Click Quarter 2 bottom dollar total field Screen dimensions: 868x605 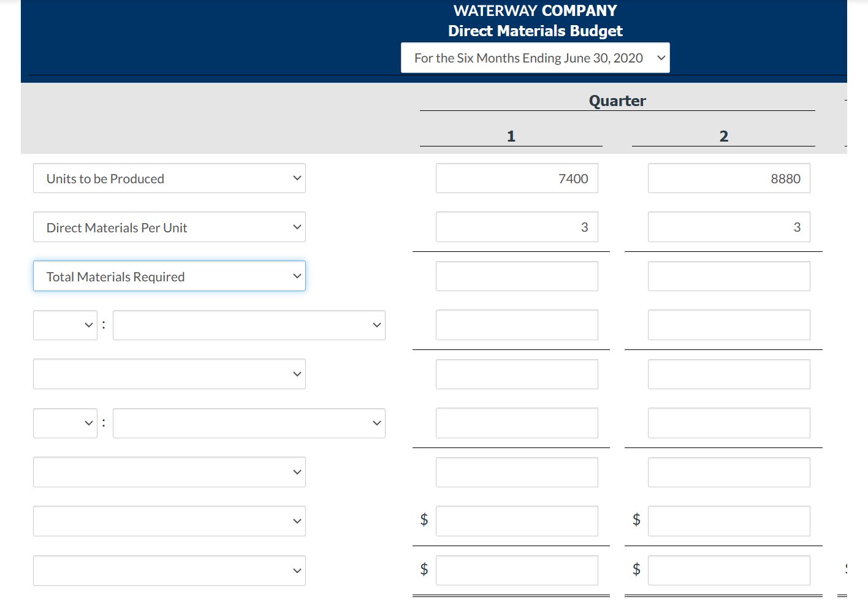tap(729, 571)
